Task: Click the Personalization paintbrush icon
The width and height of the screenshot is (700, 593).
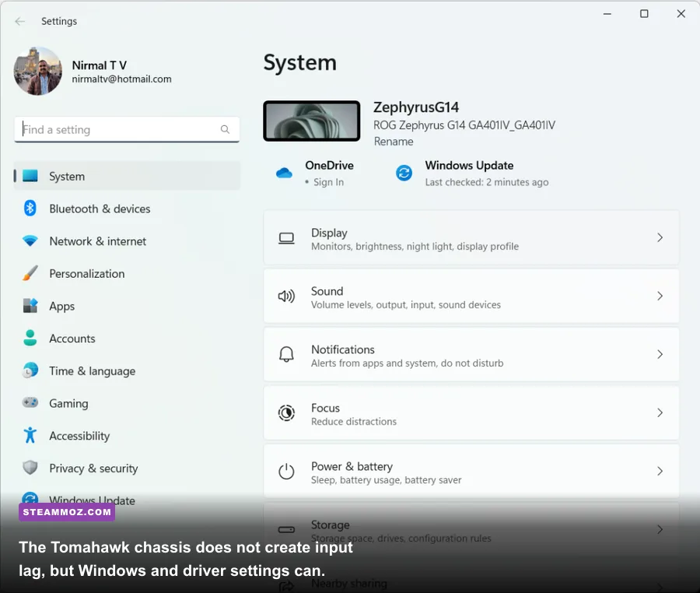Action: 30,273
